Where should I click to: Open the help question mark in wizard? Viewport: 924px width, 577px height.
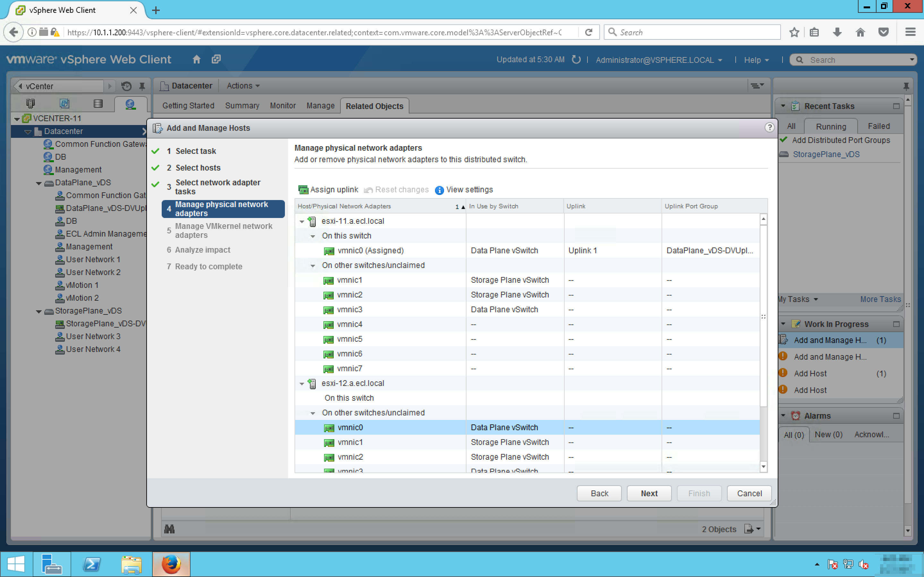point(769,128)
